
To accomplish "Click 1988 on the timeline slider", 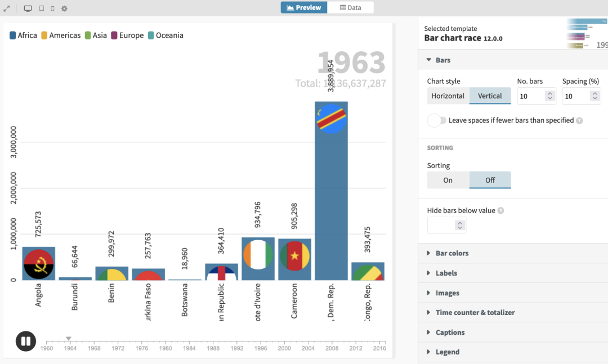I will [213, 342].
